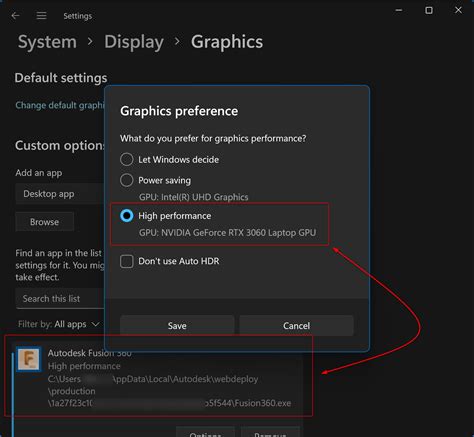This screenshot has height=437, width=474.
Task: Click the GPU: Intel(R) UHD Graphics text
Action: 193,197
